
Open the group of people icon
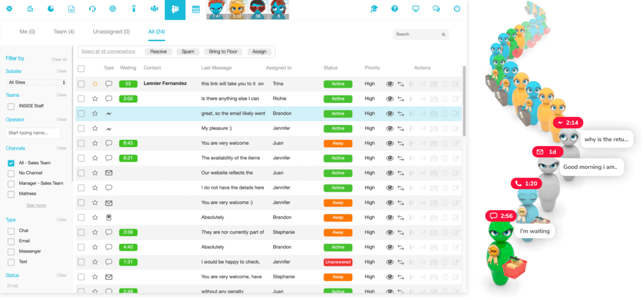click(x=154, y=9)
